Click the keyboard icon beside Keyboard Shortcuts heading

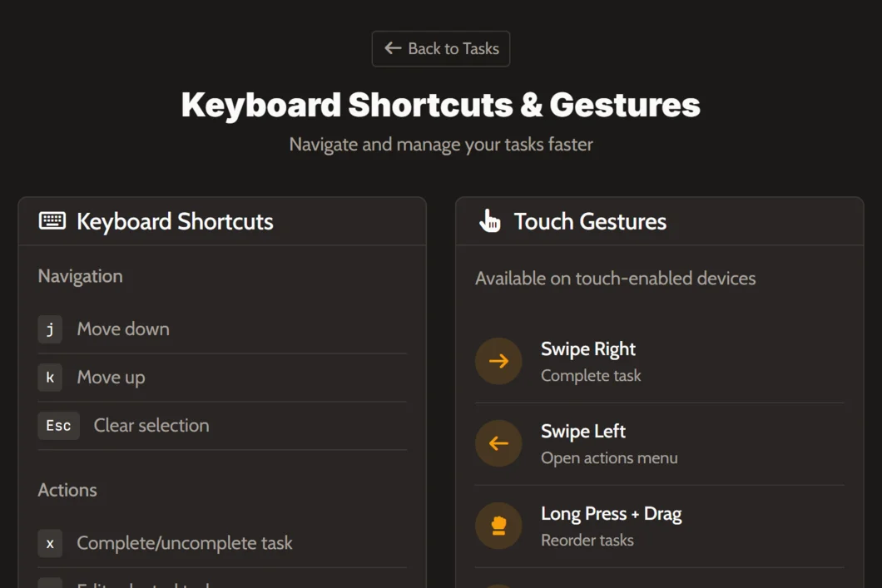tap(51, 221)
